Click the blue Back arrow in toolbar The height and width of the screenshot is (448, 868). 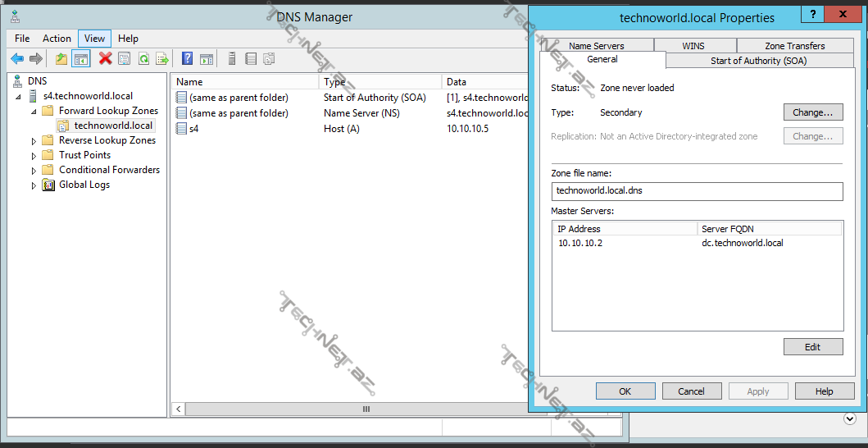pyautogui.click(x=17, y=58)
